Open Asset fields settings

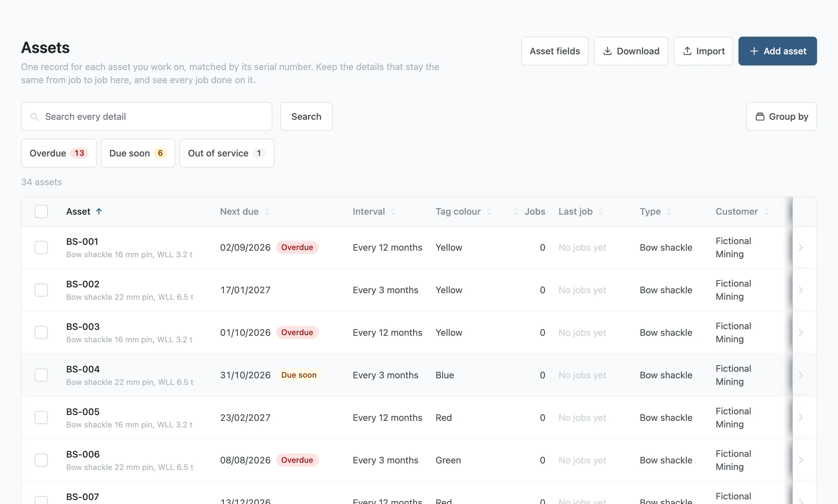click(555, 51)
